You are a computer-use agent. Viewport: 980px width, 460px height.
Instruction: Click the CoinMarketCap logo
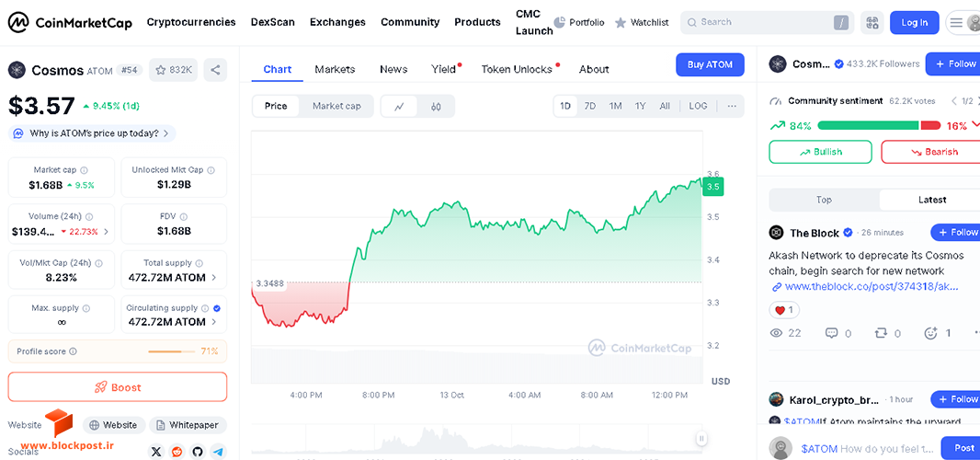pyautogui.click(x=70, y=23)
